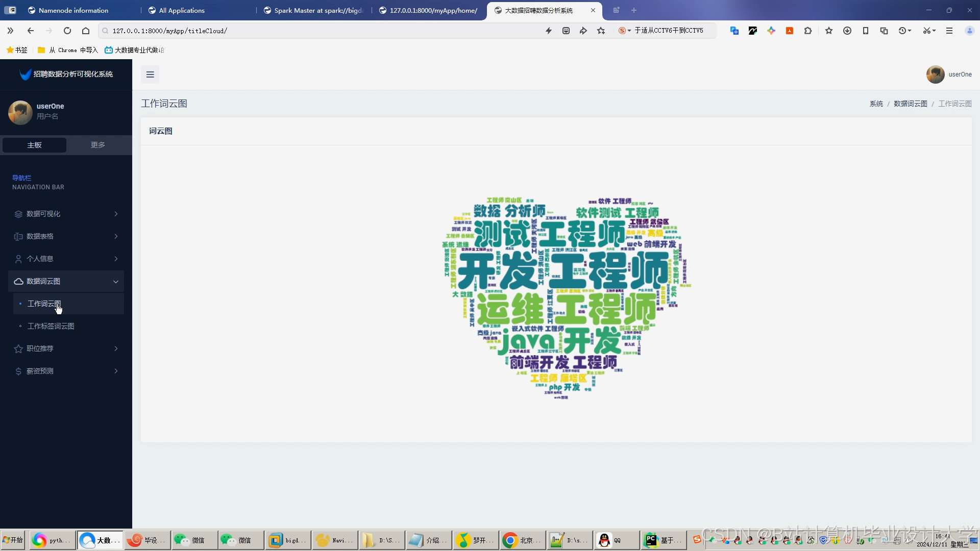
Task: Switch to the 主板 tab
Action: (34, 145)
